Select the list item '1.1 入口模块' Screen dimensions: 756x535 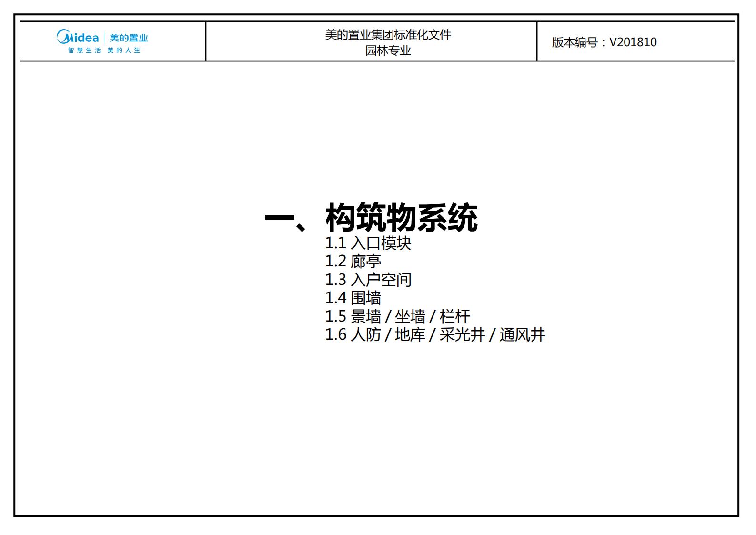pos(368,243)
